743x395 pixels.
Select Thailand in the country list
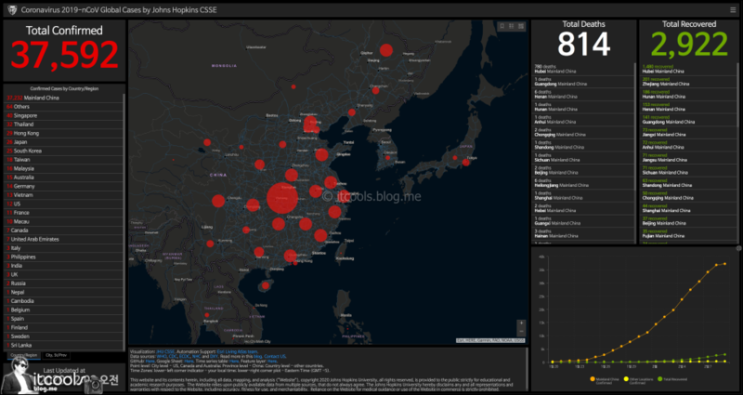[64, 125]
